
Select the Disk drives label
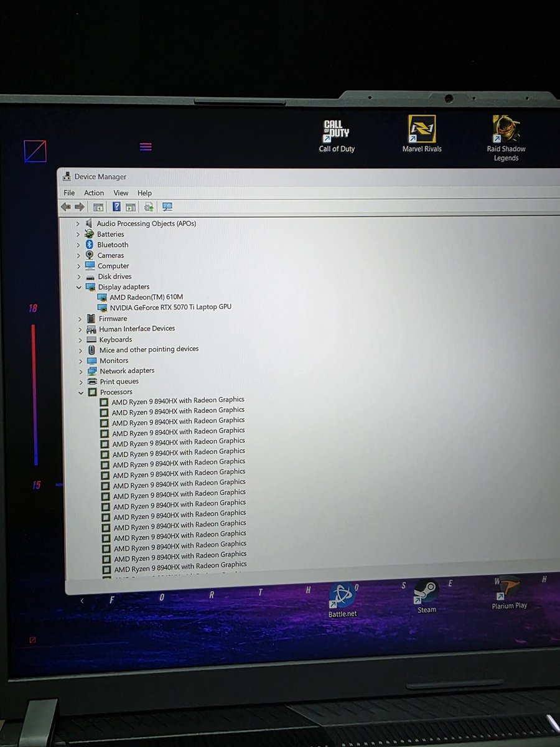tap(114, 276)
